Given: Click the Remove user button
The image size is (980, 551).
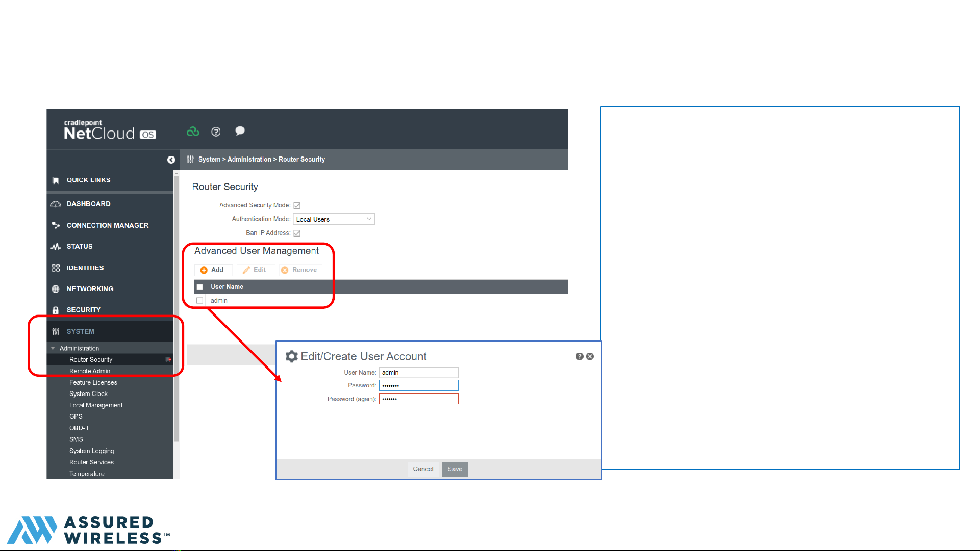Looking at the screenshot, I should (x=299, y=270).
